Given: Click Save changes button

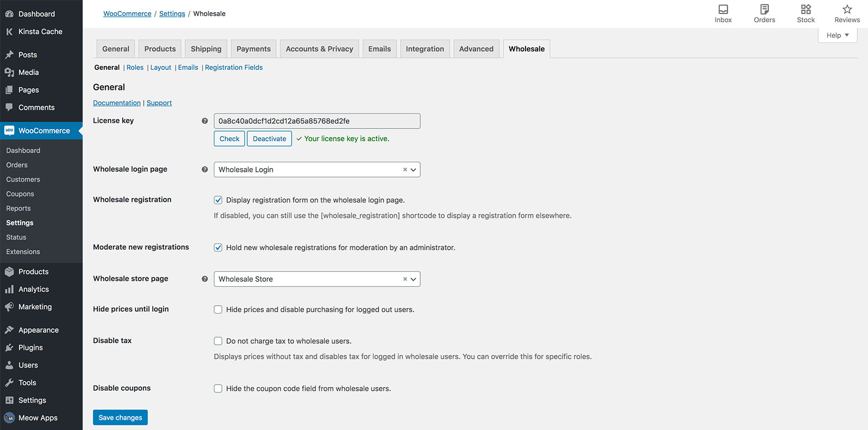Looking at the screenshot, I should tap(120, 418).
